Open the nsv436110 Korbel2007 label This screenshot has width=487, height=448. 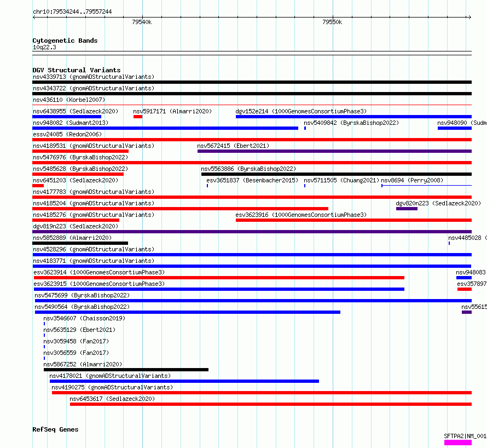tap(69, 100)
